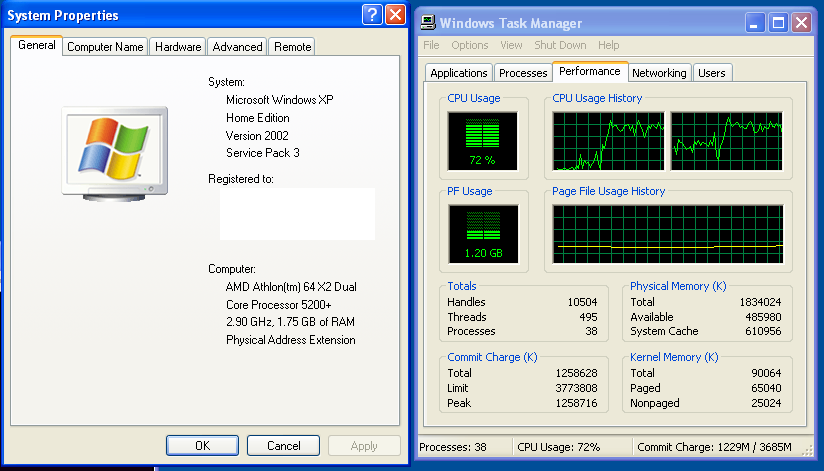824x471 pixels.
Task: Click the PF Usage meter gauge
Action: coord(483,235)
